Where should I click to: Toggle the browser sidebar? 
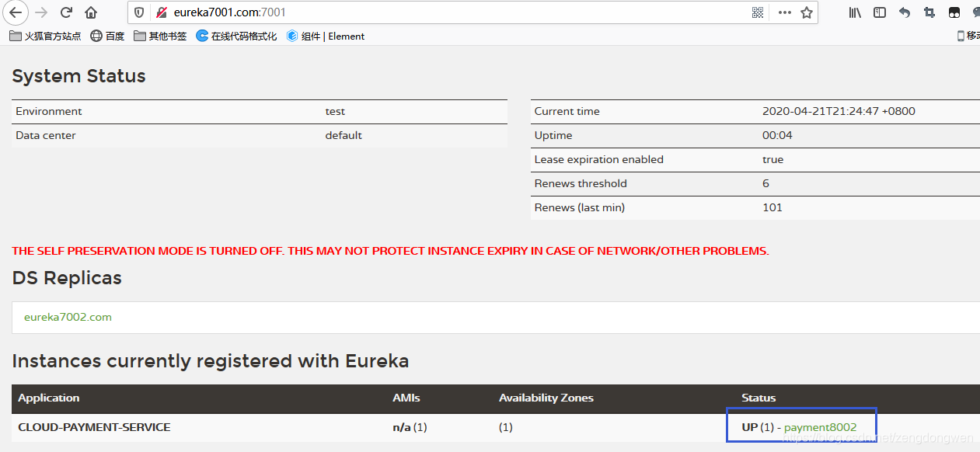click(x=880, y=12)
